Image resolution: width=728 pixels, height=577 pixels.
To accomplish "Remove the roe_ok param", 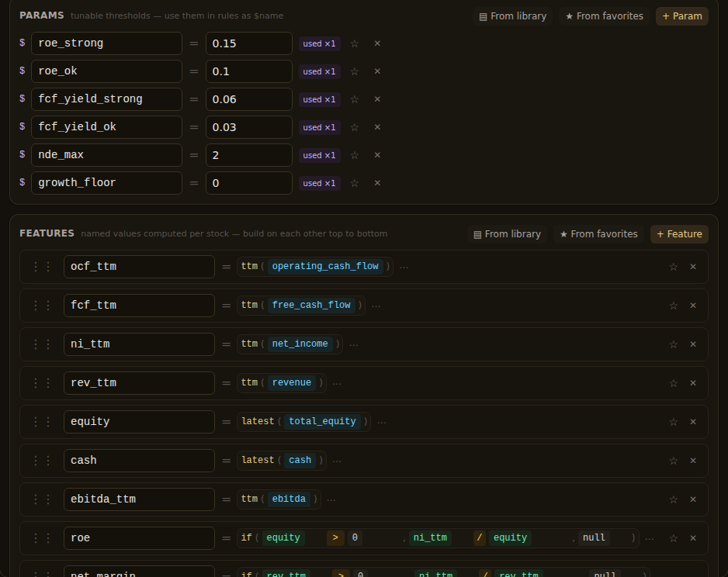I will (x=377, y=71).
